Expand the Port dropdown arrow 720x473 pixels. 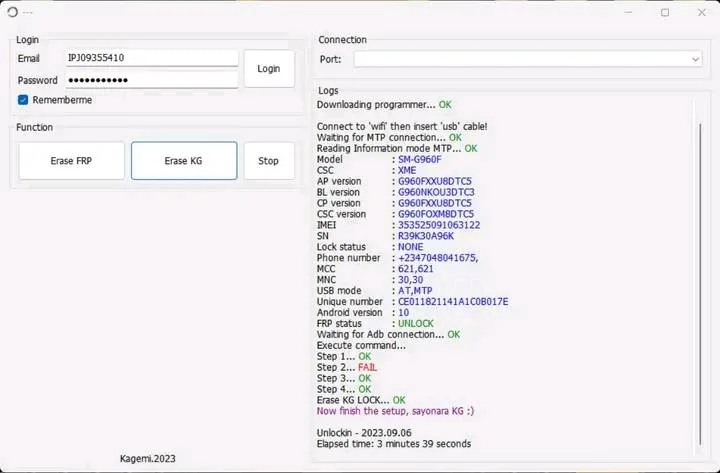click(x=695, y=59)
